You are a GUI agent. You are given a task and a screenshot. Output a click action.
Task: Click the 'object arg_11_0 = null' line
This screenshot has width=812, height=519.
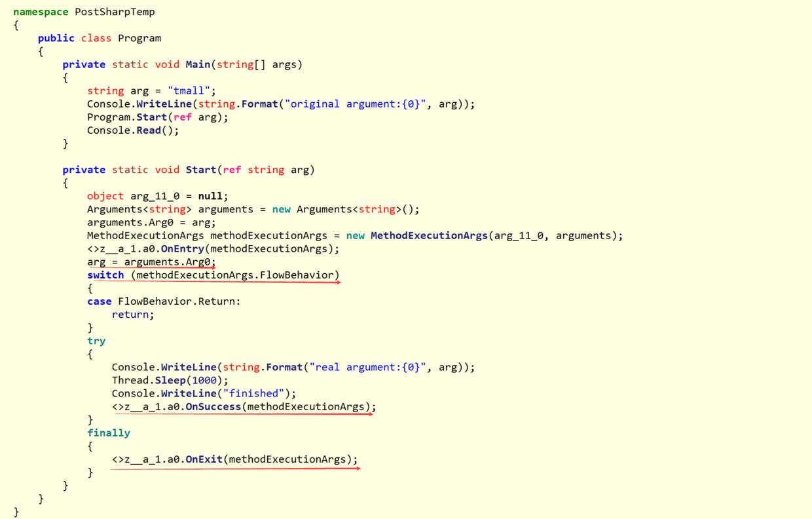[158, 196]
